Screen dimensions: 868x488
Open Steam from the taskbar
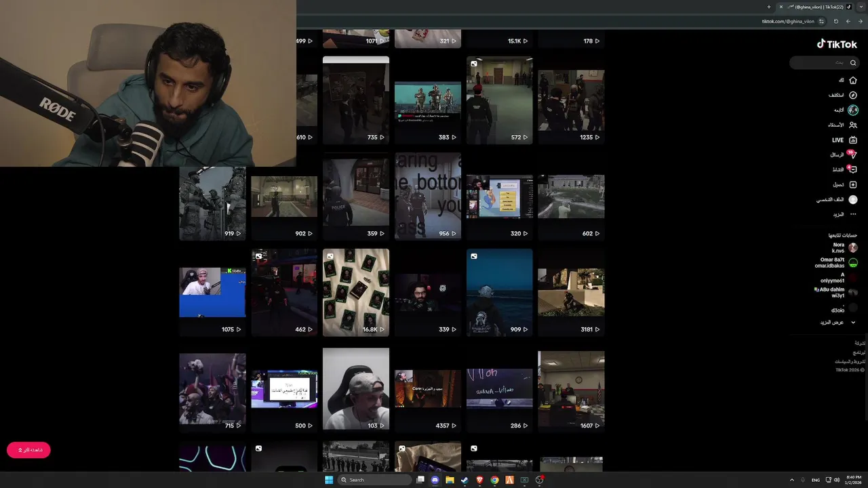coord(465,480)
